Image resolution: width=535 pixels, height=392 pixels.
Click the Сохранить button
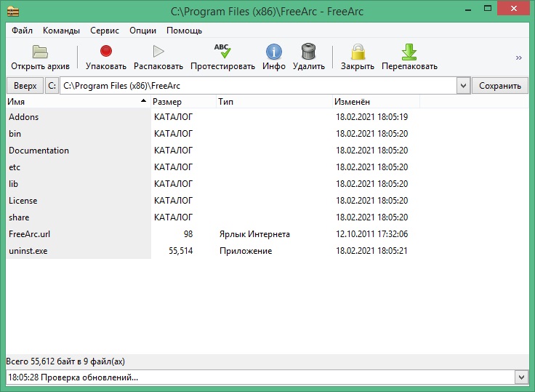[x=500, y=85]
